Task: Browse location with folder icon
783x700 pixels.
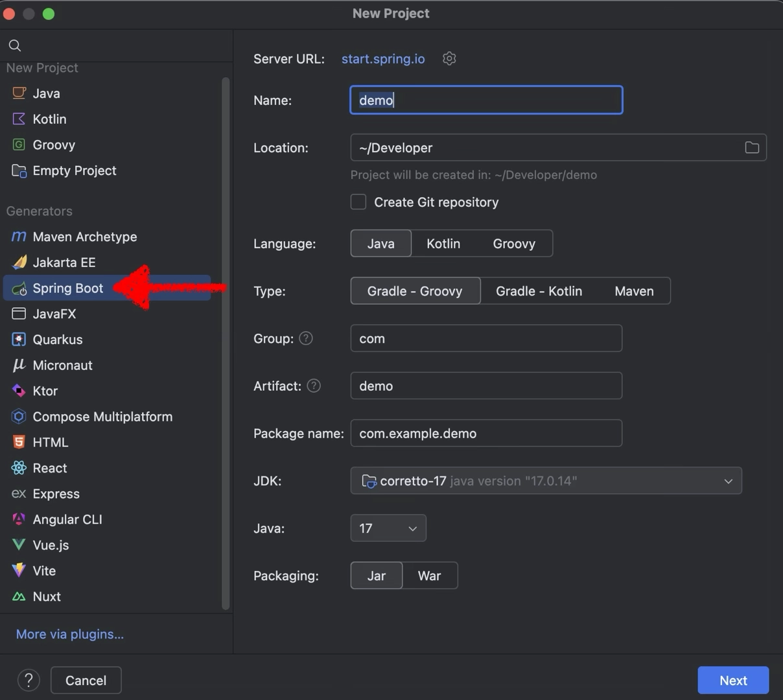Action: [x=752, y=148]
